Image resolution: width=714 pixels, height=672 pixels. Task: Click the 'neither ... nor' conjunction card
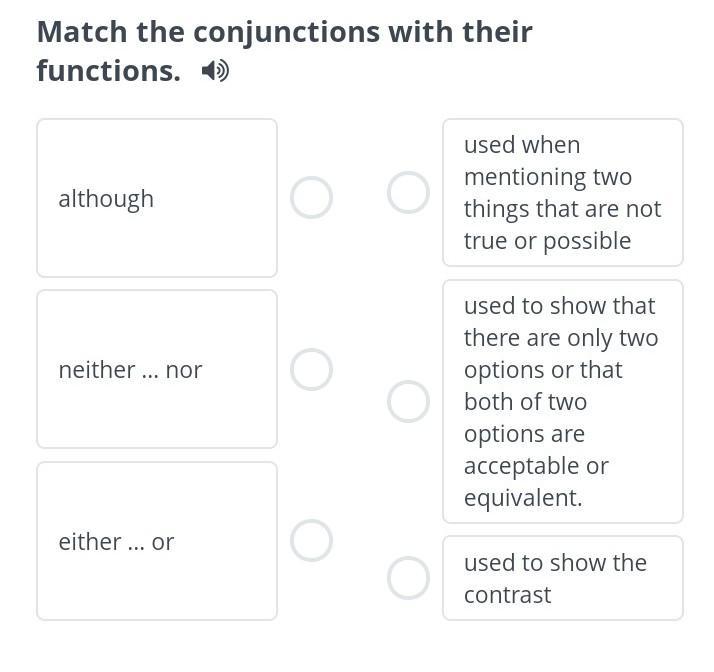pos(157,369)
